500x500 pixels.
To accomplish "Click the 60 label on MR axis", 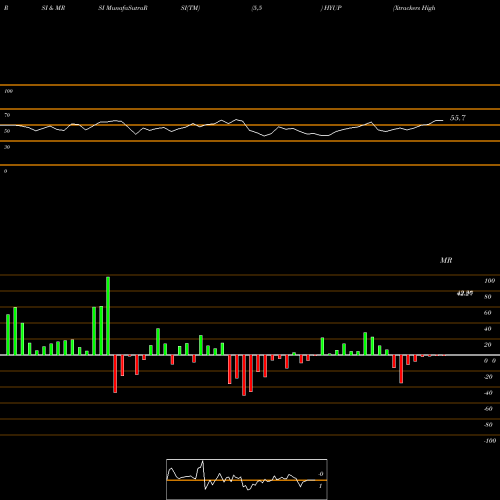I will (488, 313).
